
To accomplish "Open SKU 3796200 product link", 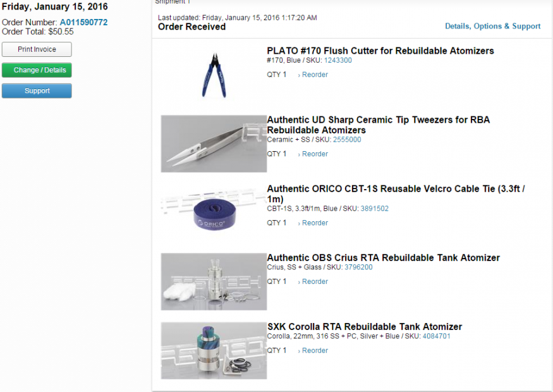I will click(358, 267).
